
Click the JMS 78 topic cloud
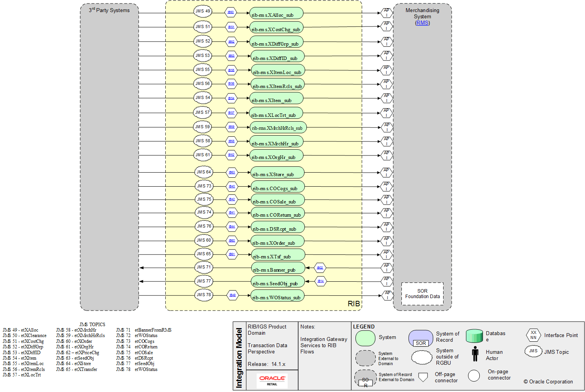(204, 295)
